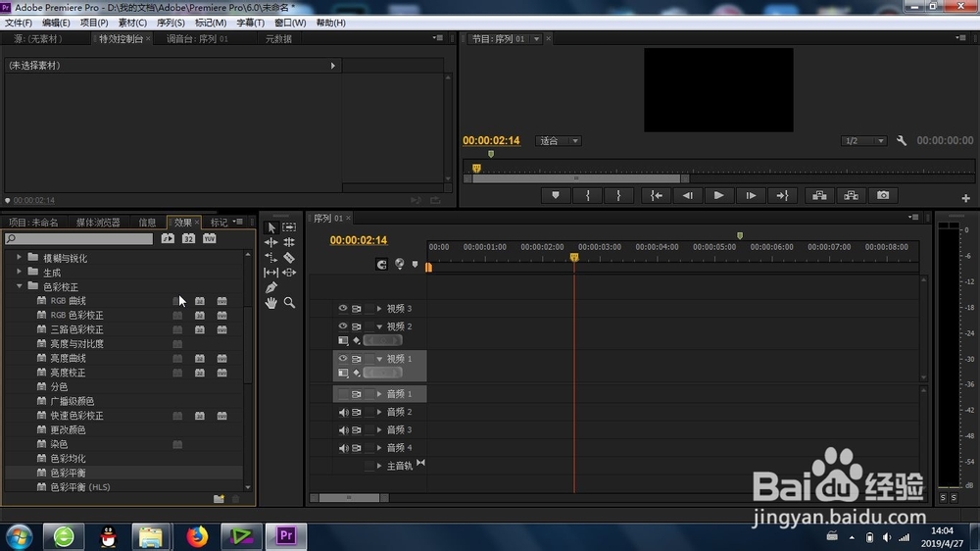Select the Rate Stretch tool
980x551 pixels.
(271, 257)
